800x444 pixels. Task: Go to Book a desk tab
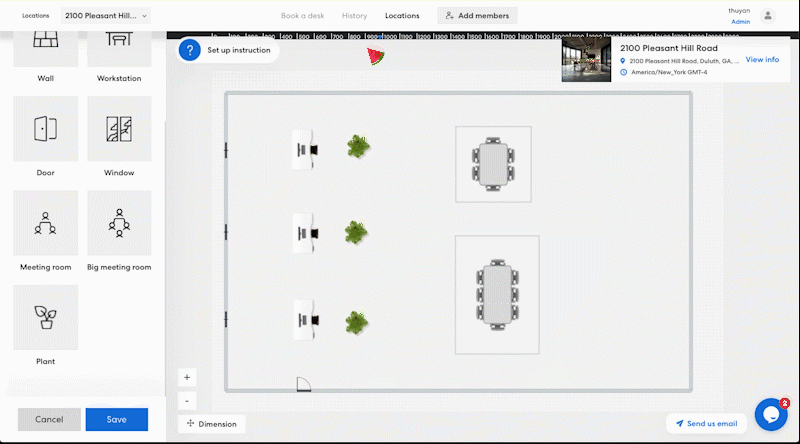click(303, 16)
